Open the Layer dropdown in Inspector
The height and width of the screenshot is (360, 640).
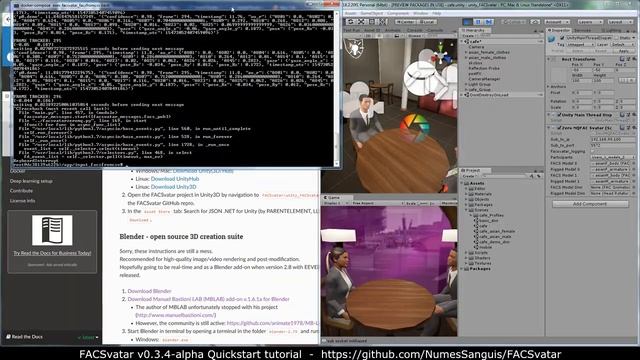[x=622, y=44]
